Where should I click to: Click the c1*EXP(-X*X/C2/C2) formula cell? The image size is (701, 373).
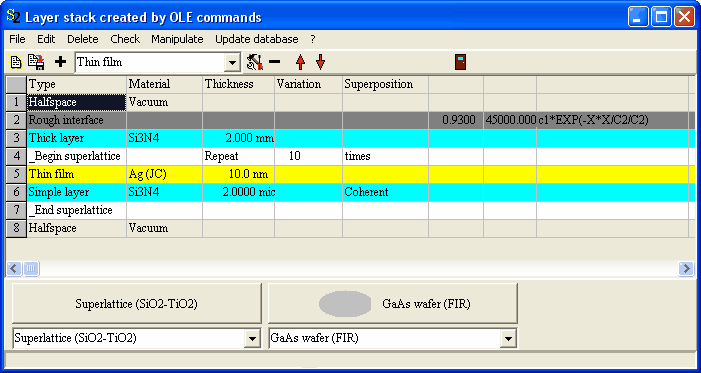coord(612,120)
